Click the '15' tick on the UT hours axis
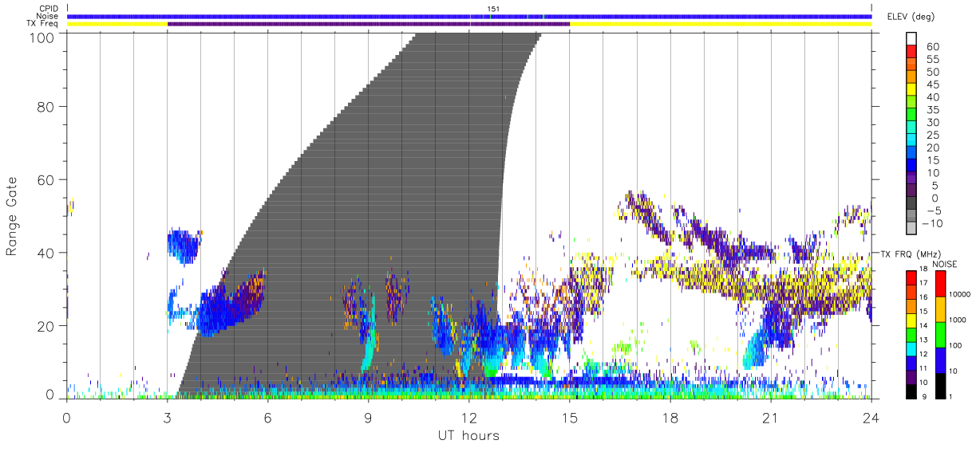 click(569, 418)
